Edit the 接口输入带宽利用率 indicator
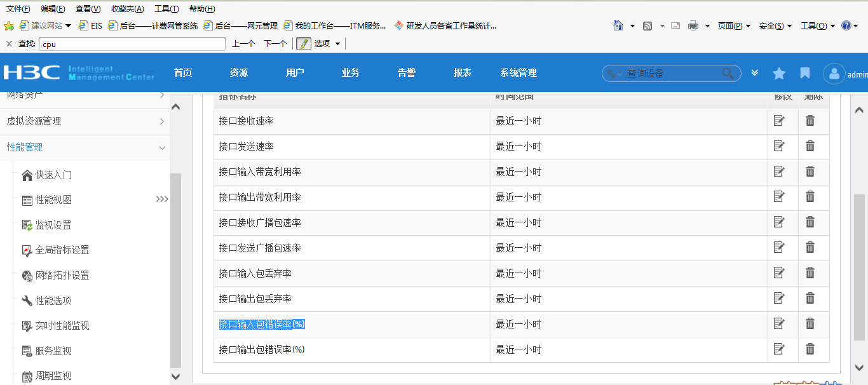 (779, 172)
